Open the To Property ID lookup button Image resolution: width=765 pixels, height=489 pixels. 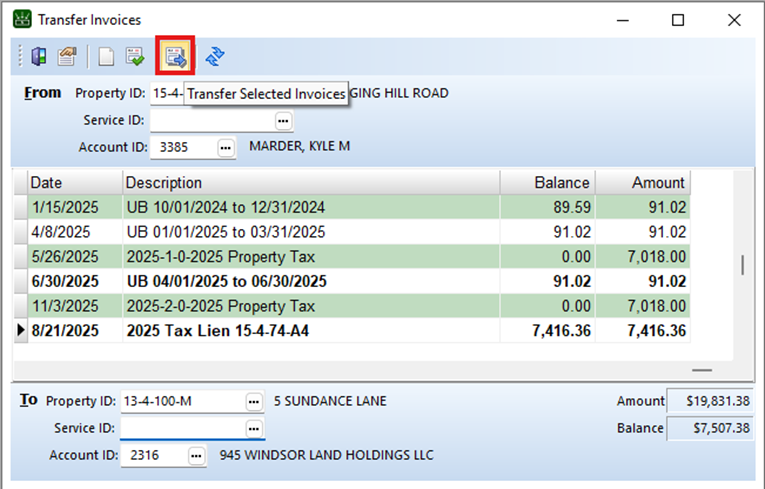254,401
